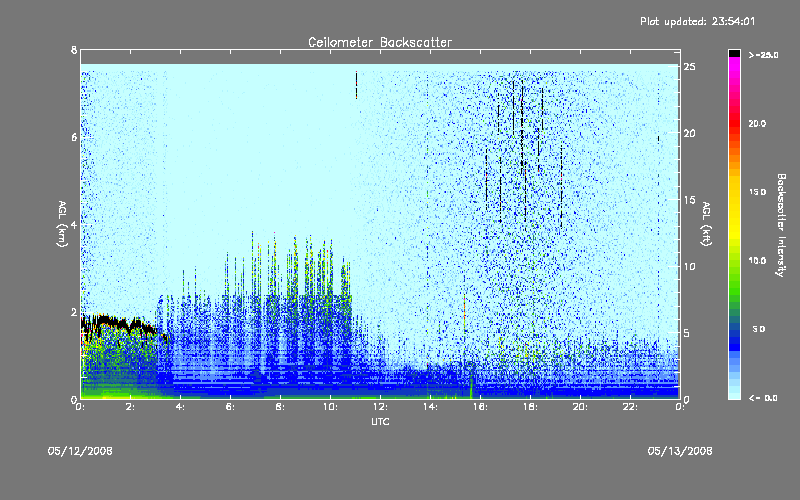
Task: Click the '2:' hour label on the UTC axis
Action: pyautogui.click(x=131, y=407)
